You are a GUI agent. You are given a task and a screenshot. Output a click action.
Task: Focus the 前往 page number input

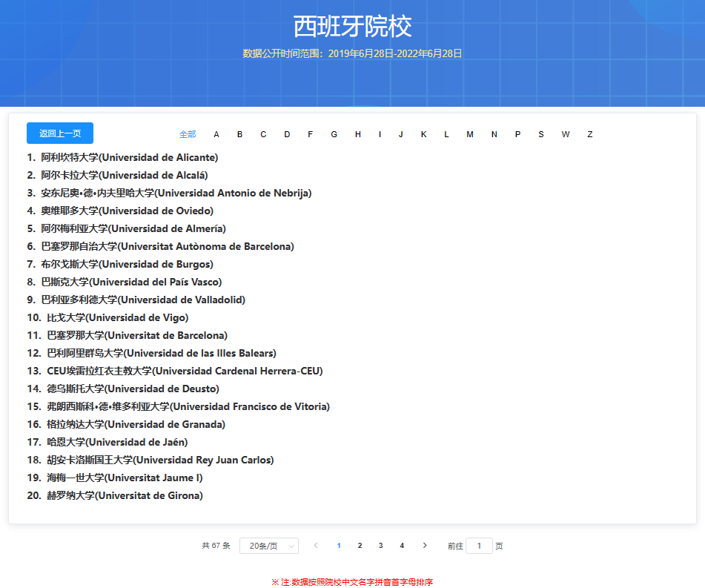(x=480, y=546)
